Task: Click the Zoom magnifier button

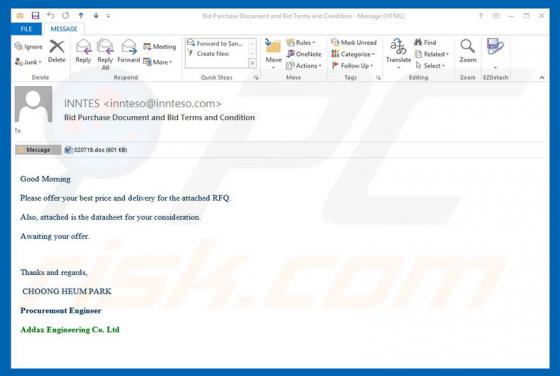Action: [468, 51]
